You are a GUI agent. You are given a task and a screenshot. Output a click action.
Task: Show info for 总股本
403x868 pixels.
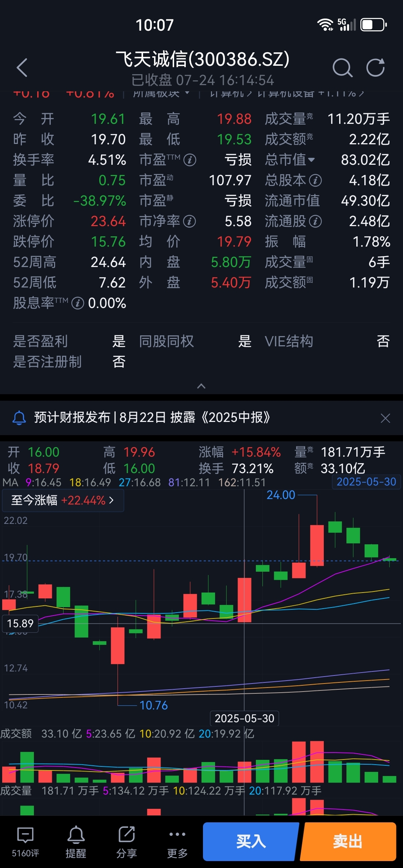coord(315,180)
